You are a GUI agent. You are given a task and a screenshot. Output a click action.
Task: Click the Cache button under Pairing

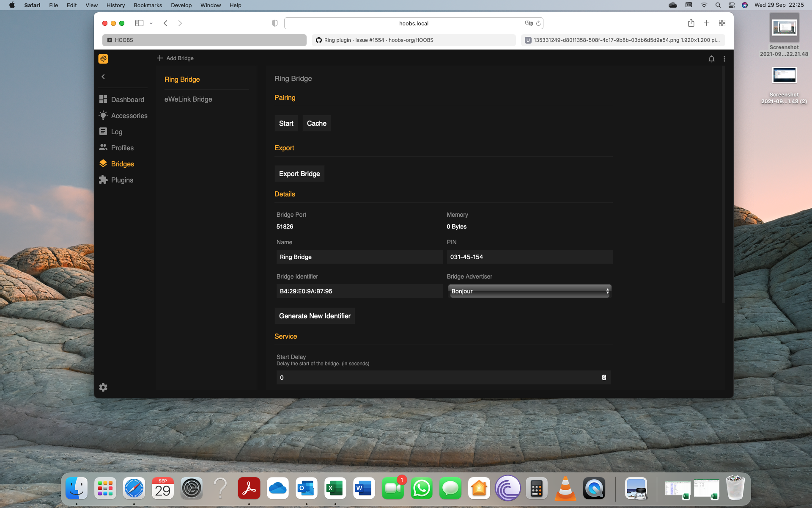[316, 123]
